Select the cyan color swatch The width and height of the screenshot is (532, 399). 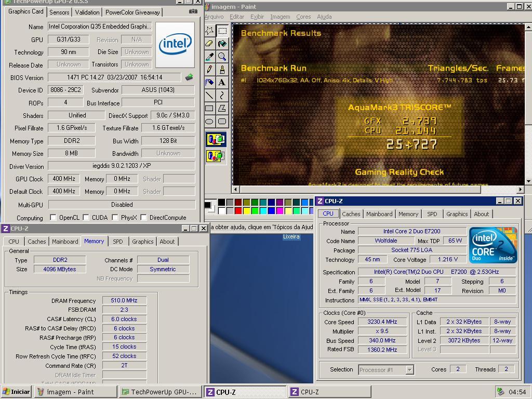pos(263,211)
